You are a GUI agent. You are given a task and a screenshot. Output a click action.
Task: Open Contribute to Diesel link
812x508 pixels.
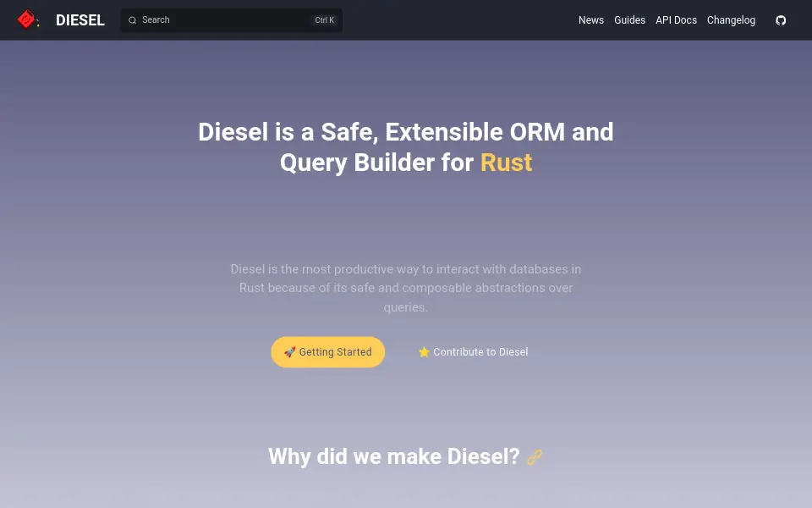(473, 352)
